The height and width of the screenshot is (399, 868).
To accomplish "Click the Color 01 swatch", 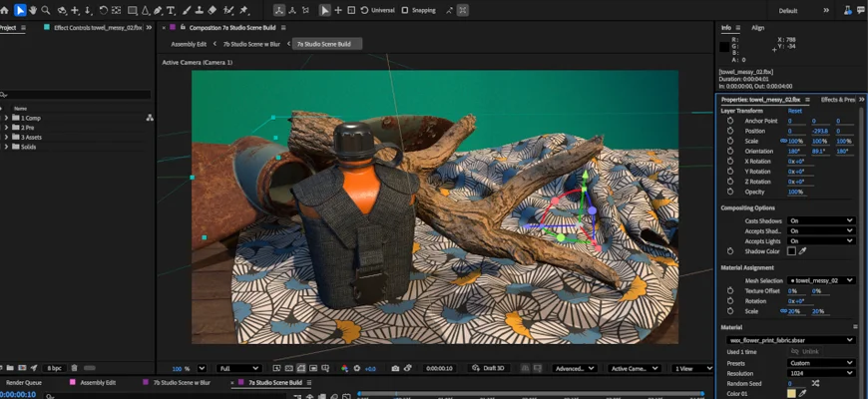I will coord(791,393).
